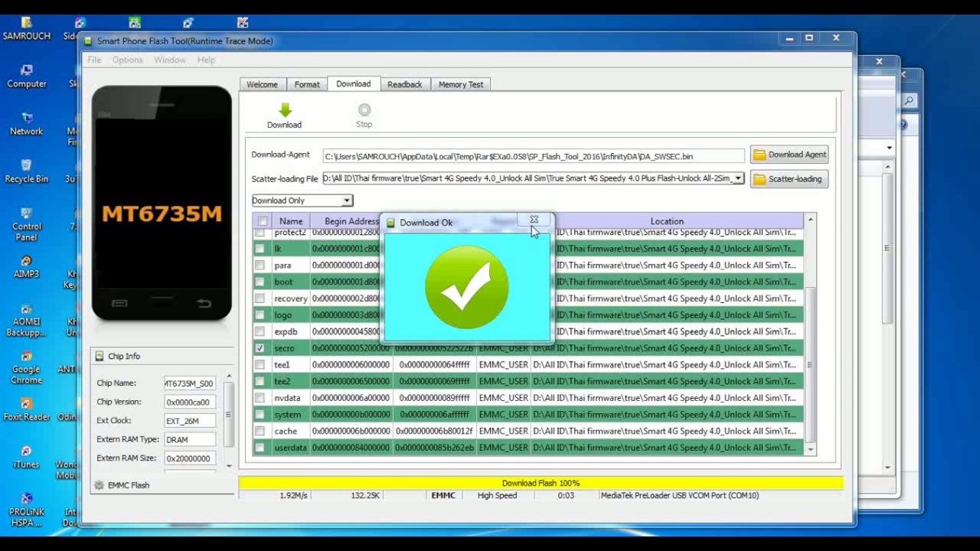
Task: Check the para partition checkbox
Action: [260, 266]
